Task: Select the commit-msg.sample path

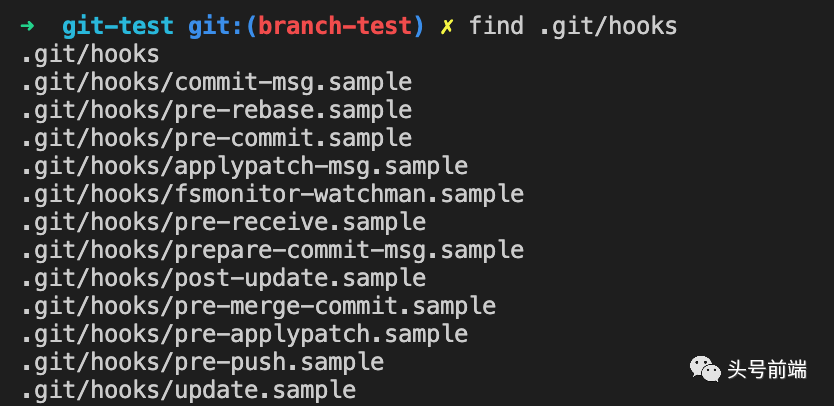Action: (217, 82)
